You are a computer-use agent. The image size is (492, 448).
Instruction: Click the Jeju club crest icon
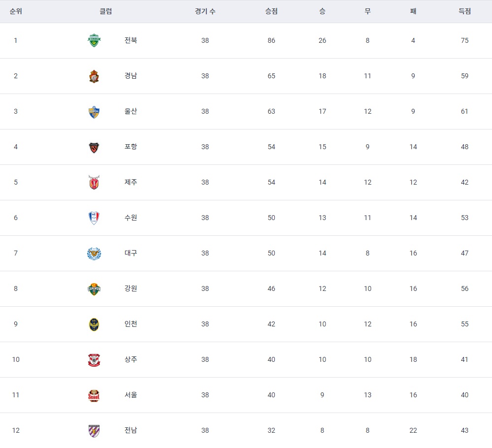pos(94,183)
